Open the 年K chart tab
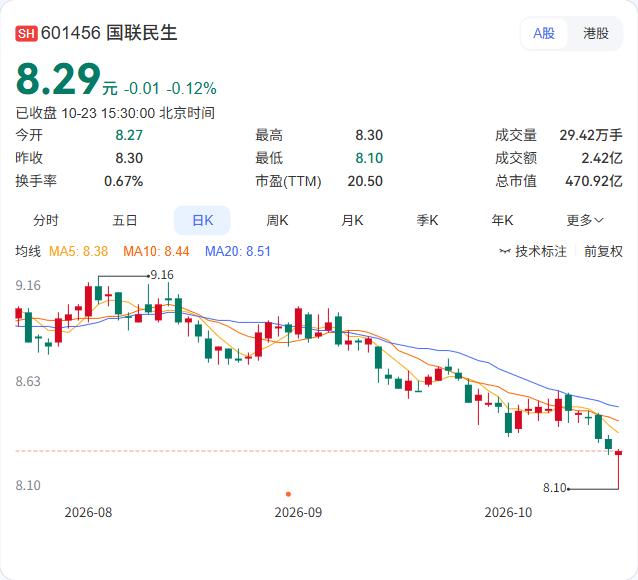 [502, 220]
